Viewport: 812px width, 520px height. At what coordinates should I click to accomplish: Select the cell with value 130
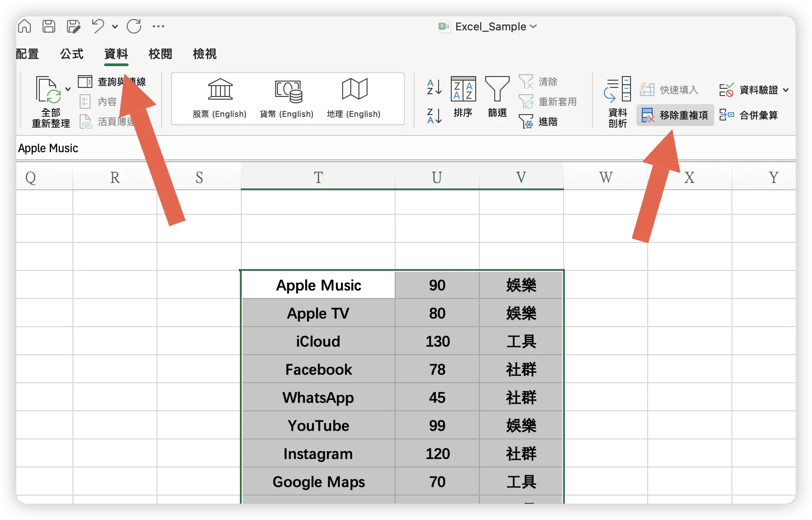[437, 341]
